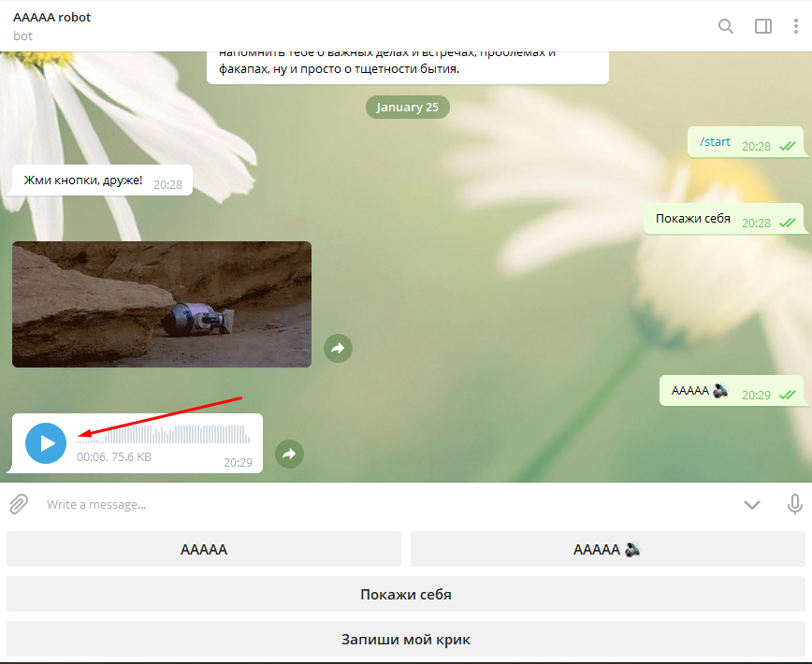This screenshot has height=664, width=812.
Task: Open the R2-D2 robot image
Action: coord(162,304)
